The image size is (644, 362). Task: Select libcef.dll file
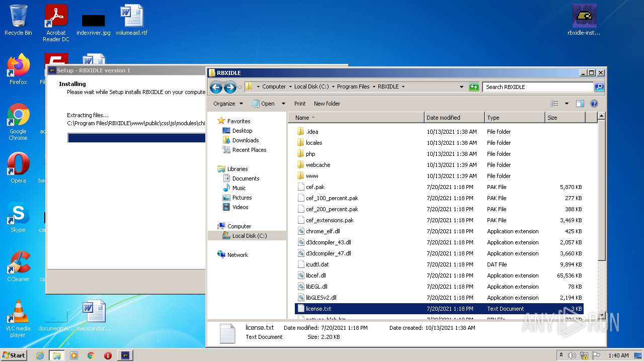tap(315, 276)
